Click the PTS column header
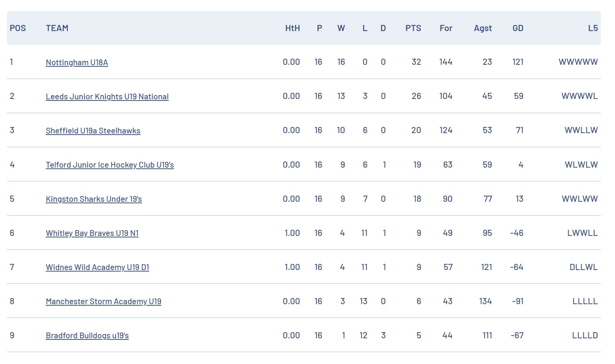The image size is (615, 364). [x=413, y=28]
